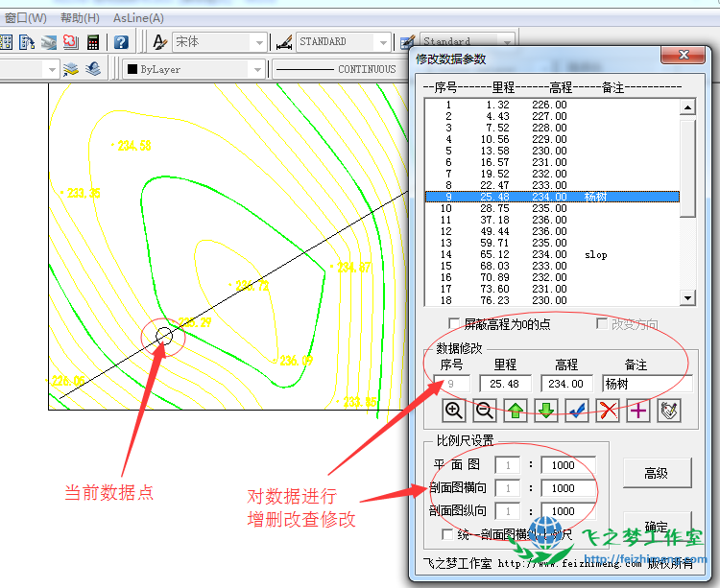Toggle 统一剖面图横纵比例尺 checkbox
The height and width of the screenshot is (588, 720).
446,534
